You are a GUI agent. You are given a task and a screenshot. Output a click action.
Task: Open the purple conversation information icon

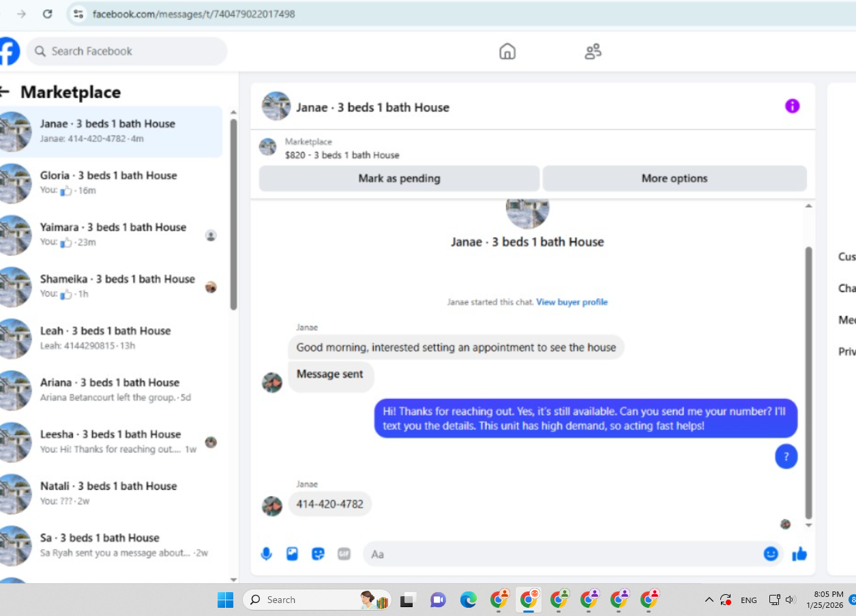[792, 106]
